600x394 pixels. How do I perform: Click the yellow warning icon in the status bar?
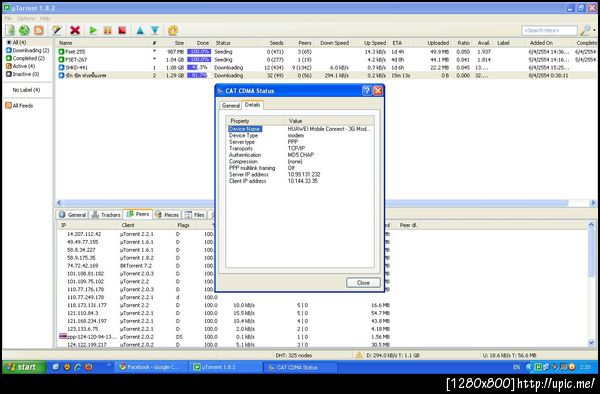[359, 355]
